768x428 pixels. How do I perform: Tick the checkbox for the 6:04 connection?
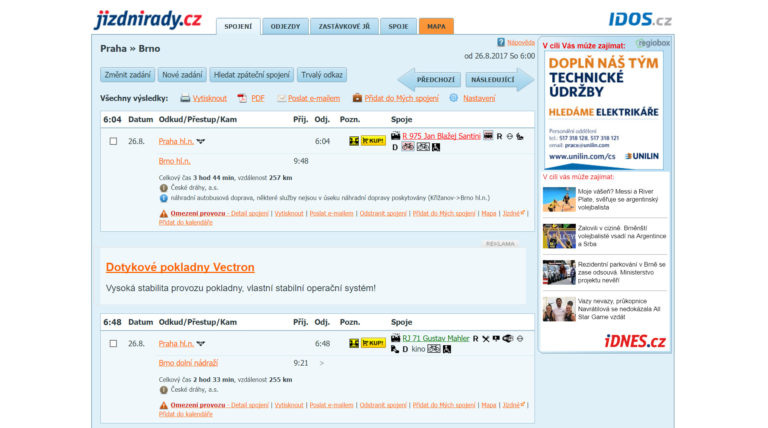[x=113, y=142]
